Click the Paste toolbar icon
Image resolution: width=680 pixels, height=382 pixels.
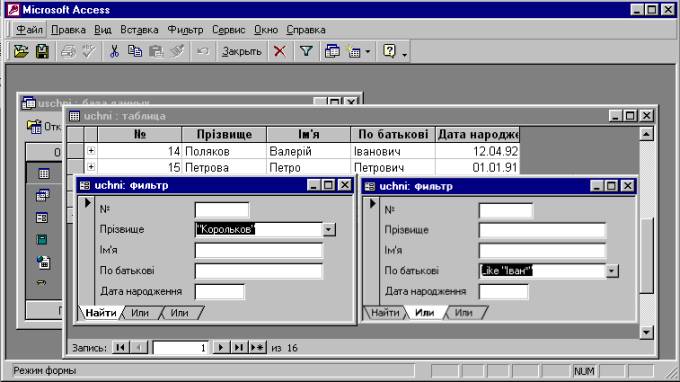[x=156, y=51]
